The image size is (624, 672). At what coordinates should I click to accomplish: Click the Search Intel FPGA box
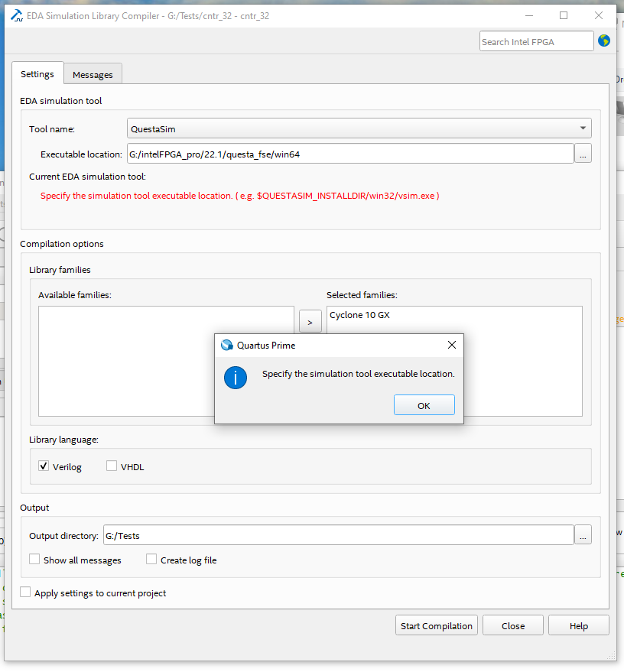pos(536,41)
